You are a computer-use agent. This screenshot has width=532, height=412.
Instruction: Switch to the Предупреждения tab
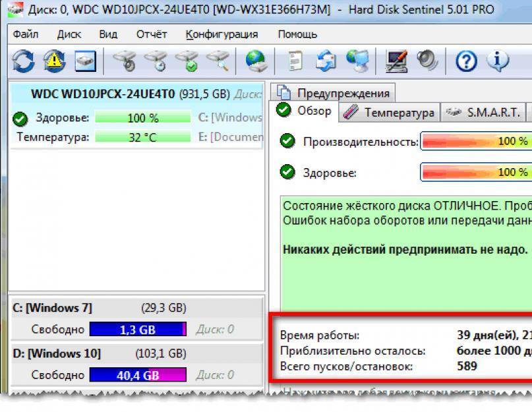pyautogui.click(x=333, y=93)
